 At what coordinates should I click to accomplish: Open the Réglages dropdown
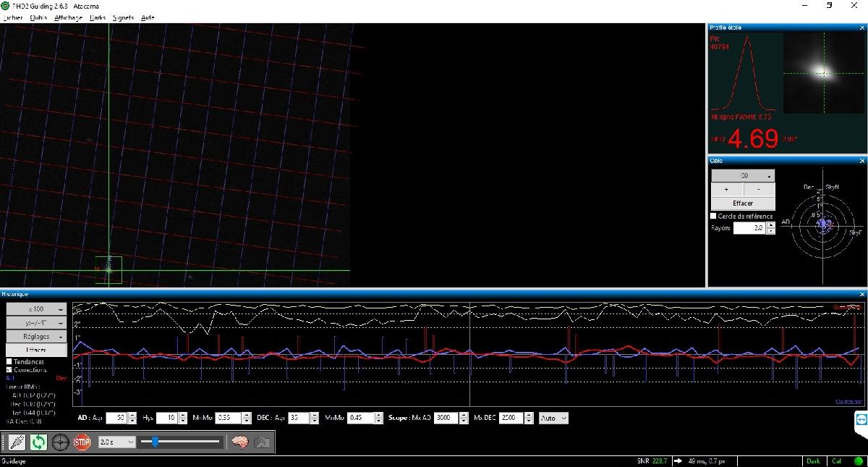[36, 337]
